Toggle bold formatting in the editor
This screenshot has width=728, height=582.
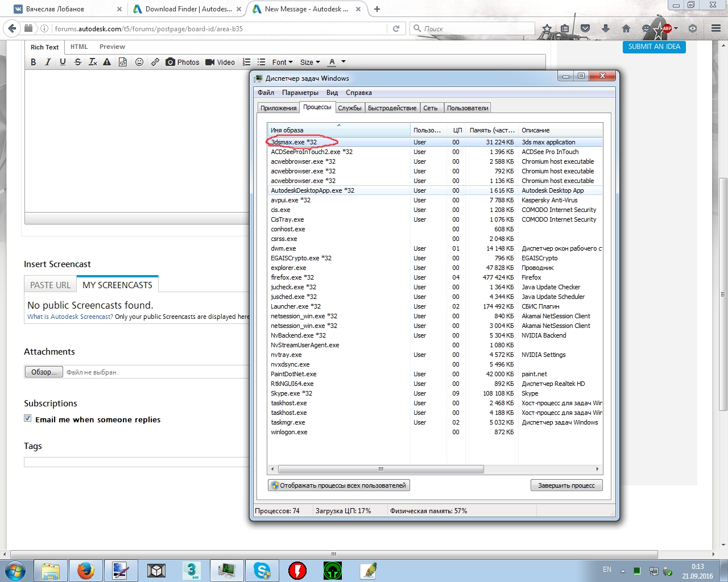tap(34, 62)
